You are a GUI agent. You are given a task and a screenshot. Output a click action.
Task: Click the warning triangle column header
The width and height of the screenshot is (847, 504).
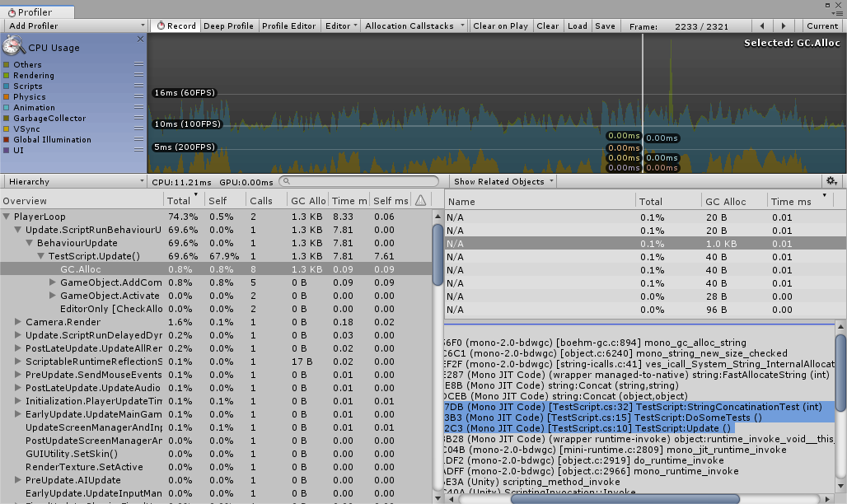coord(420,201)
